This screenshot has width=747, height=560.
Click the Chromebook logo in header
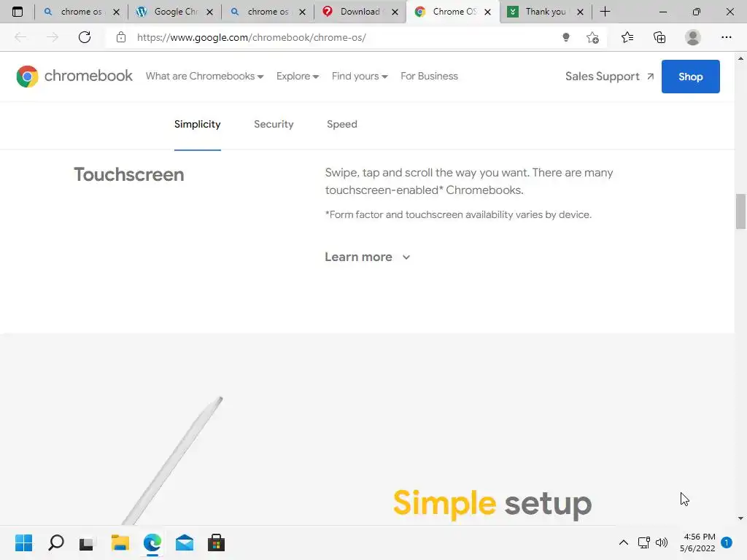[74, 76]
